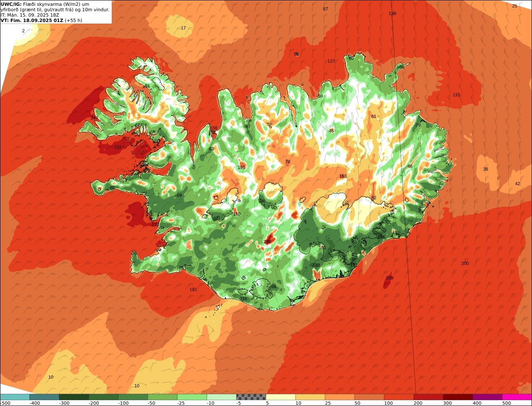Click the '116' value near the south coast
This screenshot has width=532, height=406.
(x=244, y=299)
